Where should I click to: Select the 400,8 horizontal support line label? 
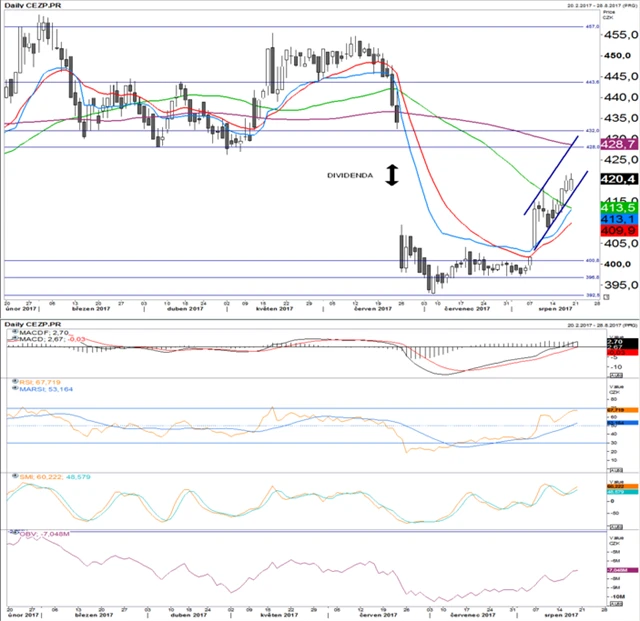(591, 260)
